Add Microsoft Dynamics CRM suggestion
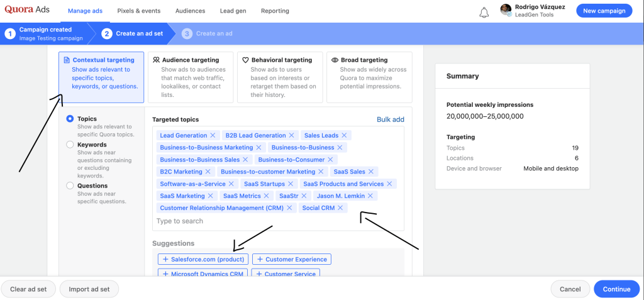The width and height of the screenshot is (644, 300). point(203,274)
